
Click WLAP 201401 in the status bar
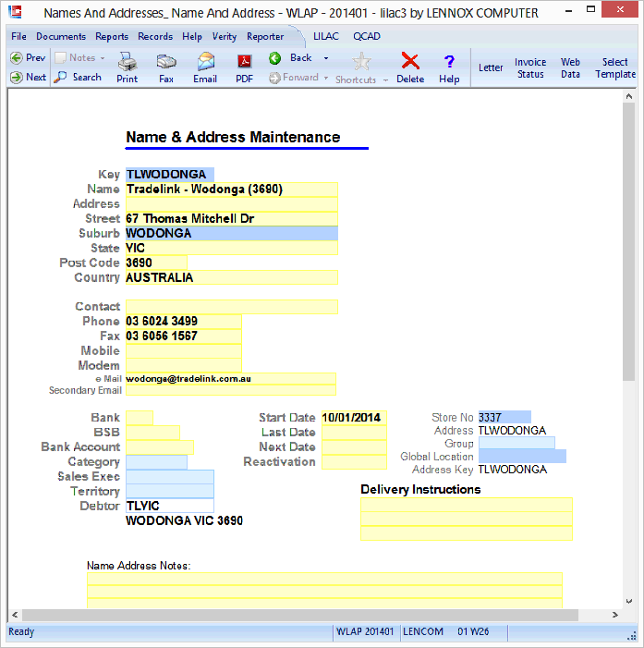click(x=365, y=632)
